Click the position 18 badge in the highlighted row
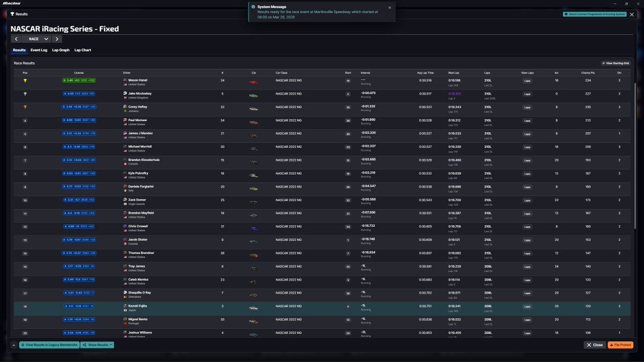 [25, 306]
